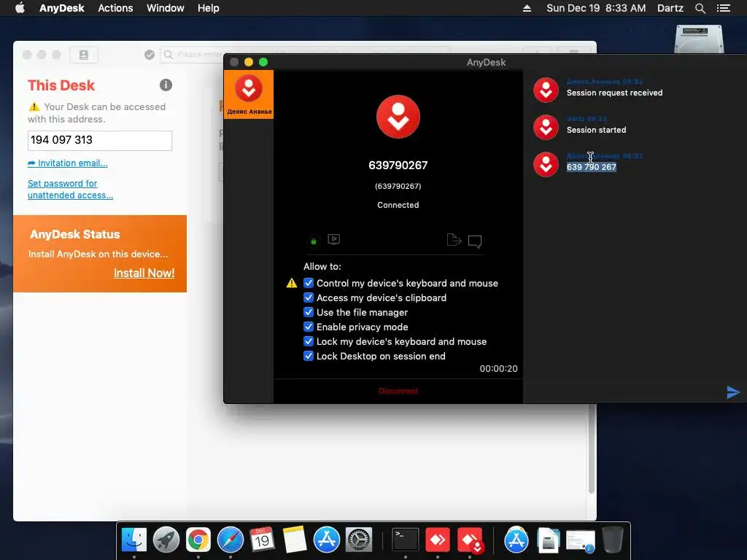Open Invitation email... link

68,163
